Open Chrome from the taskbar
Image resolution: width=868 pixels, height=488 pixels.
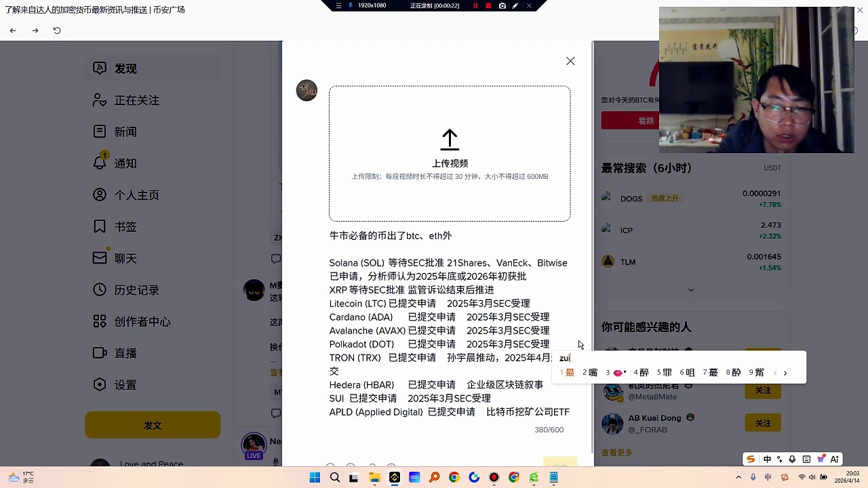tap(454, 478)
